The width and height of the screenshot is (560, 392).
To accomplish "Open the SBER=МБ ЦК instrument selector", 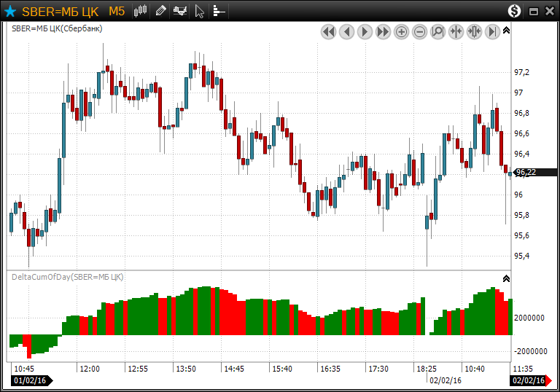I will click(61, 11).
